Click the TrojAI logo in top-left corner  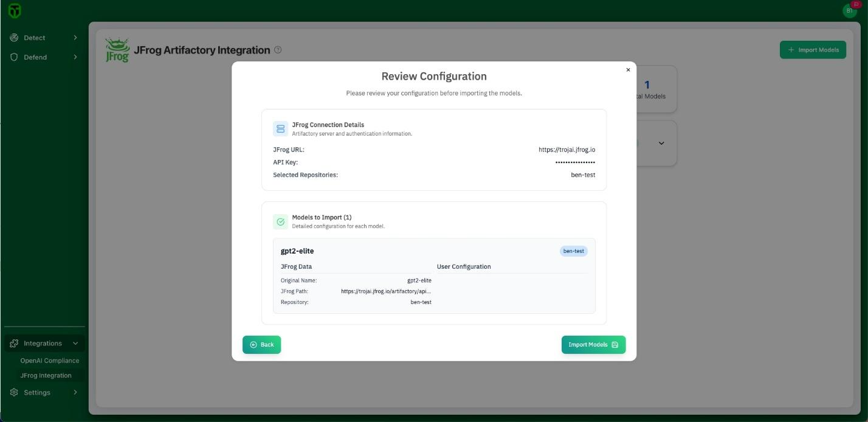point(15,11)
